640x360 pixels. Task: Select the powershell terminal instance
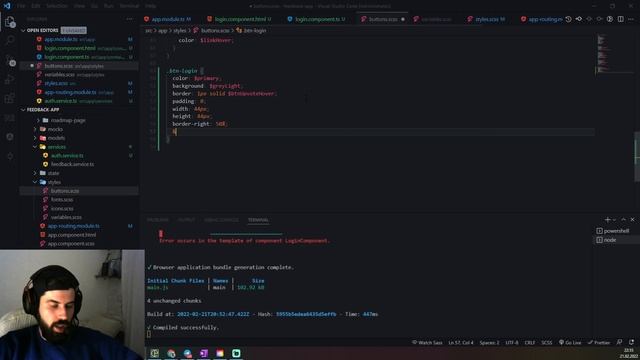(x=616, y=231)
